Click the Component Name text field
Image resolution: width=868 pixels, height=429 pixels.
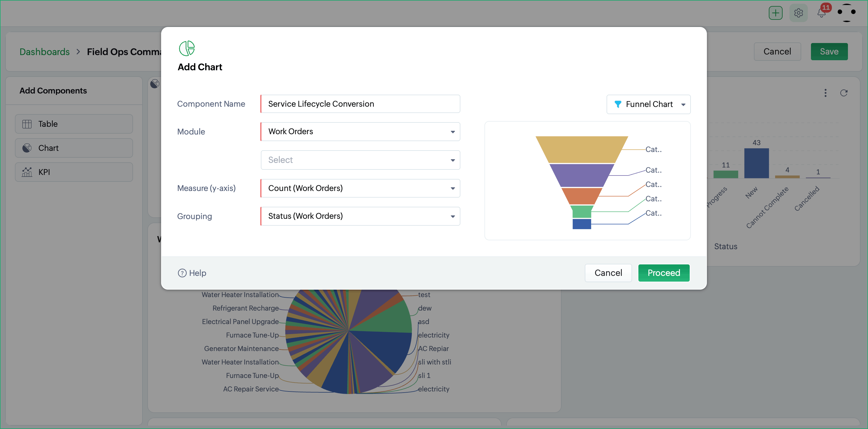(x=360, y=104)
